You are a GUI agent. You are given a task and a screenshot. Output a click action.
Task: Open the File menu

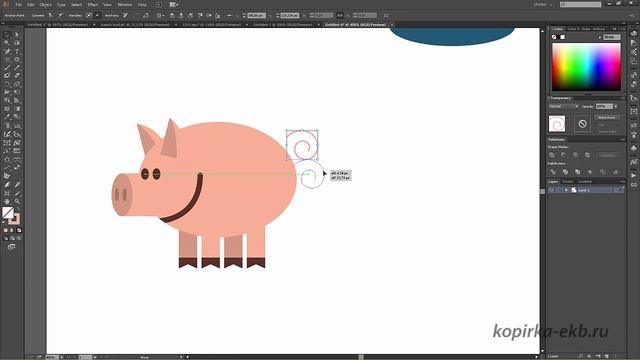18,4
